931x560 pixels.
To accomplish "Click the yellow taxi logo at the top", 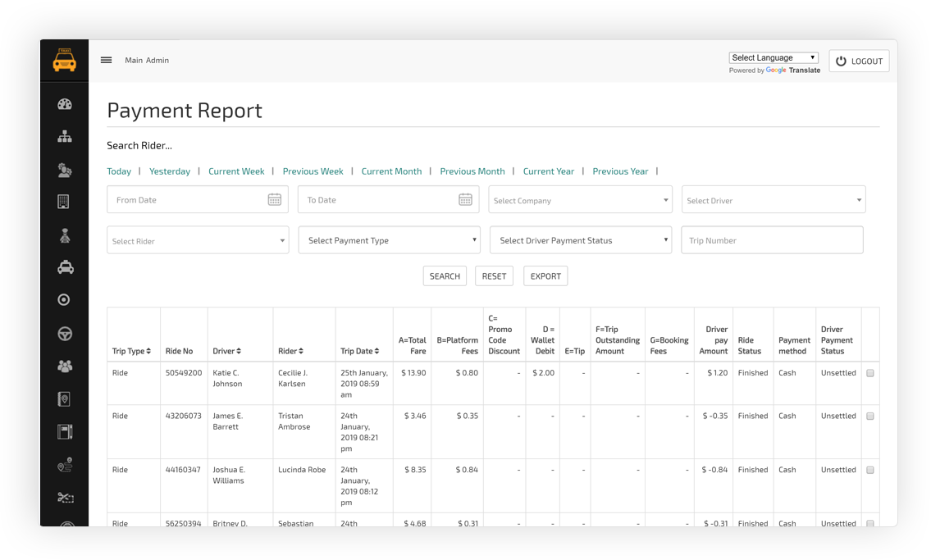I will 64,60.
